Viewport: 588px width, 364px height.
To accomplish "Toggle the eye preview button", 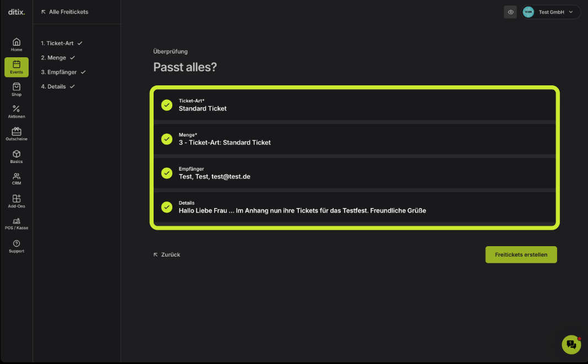I will pos(510,12).
